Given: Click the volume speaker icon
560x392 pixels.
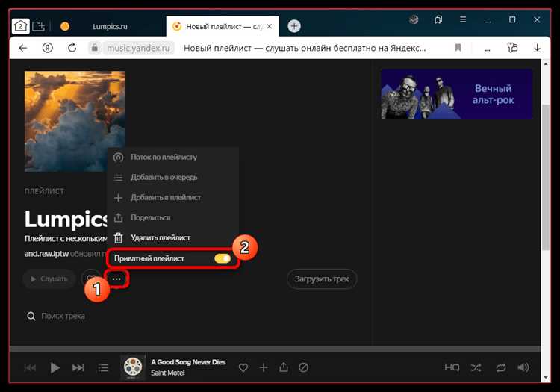Looking at the screenshot, I should click(x=523, y=367).
